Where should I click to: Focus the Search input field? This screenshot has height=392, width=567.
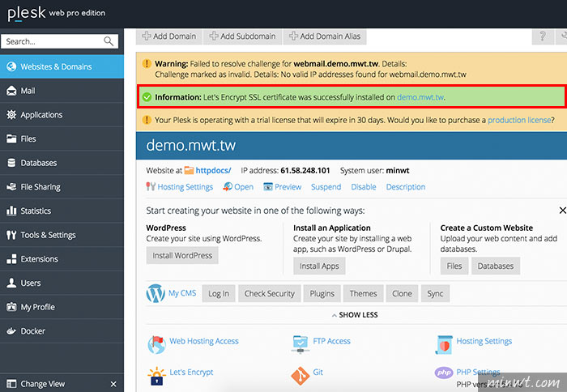(x=59, y=41)
